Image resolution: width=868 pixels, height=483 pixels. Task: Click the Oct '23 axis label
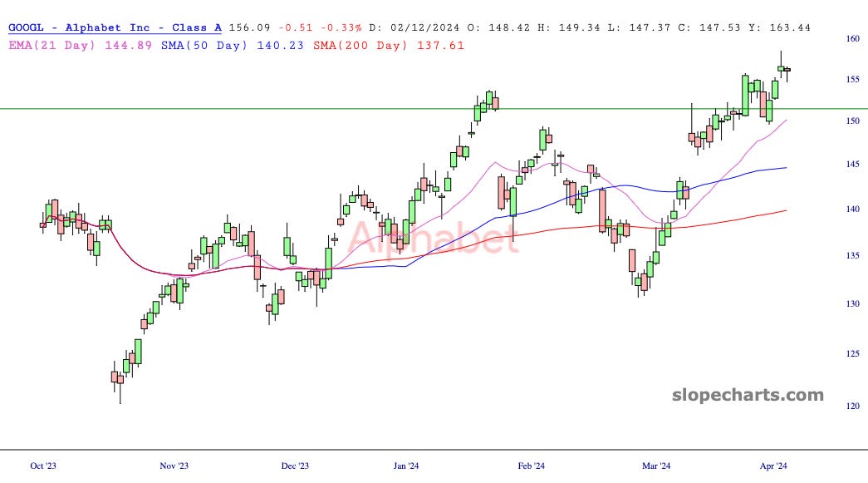click(x=43, y=466)
